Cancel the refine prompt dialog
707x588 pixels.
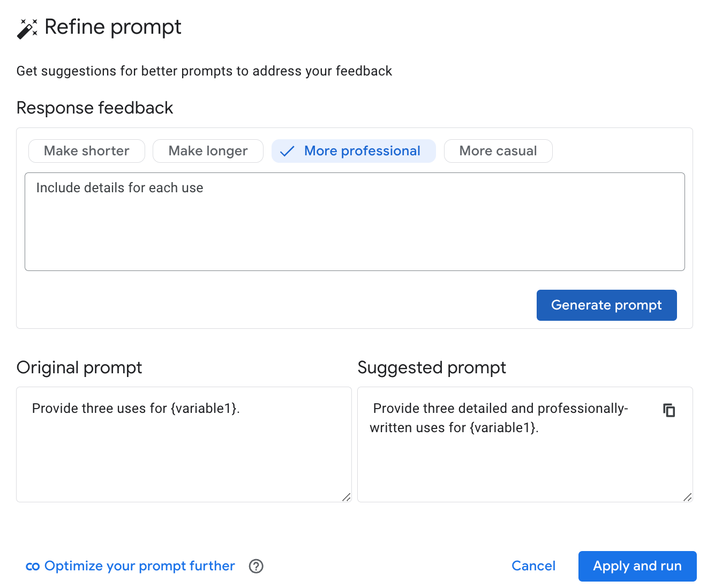(x=533, y=566)
